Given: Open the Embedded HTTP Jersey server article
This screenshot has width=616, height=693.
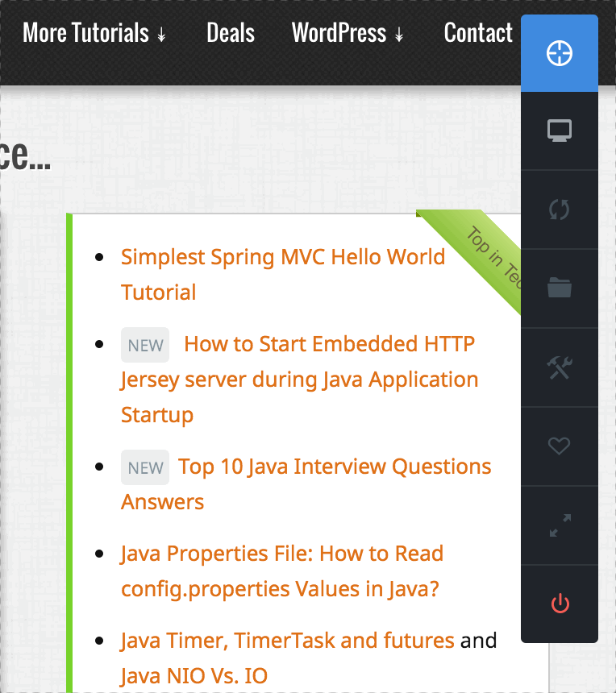Looking at the screenshot, I should [x=329, y=345].
